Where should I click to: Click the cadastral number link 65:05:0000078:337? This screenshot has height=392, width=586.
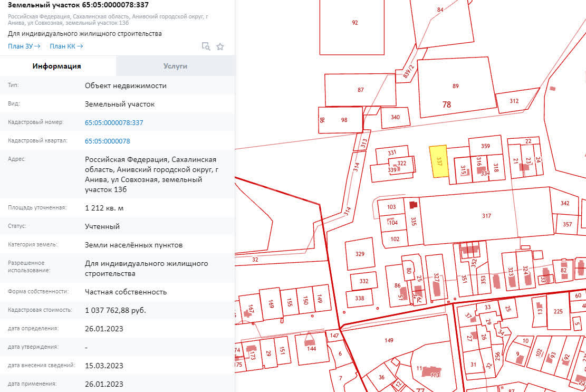pyautogui.click(x=114, y=122)
